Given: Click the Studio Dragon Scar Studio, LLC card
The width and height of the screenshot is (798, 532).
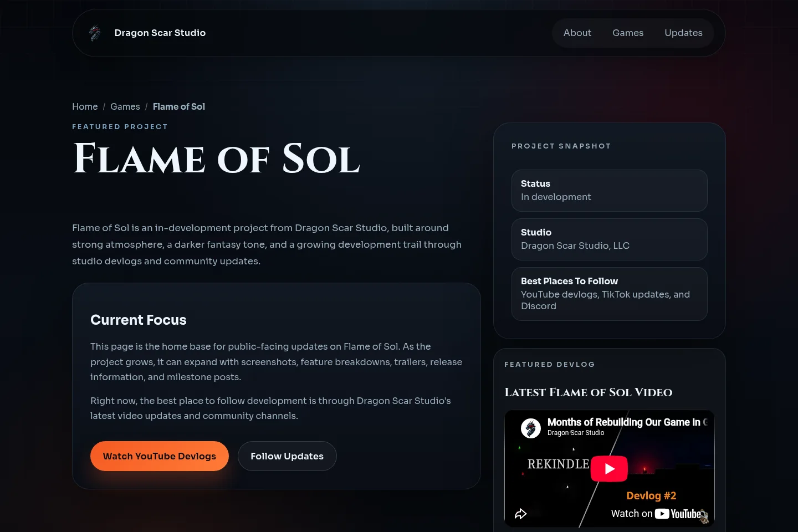Looking at the screenshot, I should [610, 239].
